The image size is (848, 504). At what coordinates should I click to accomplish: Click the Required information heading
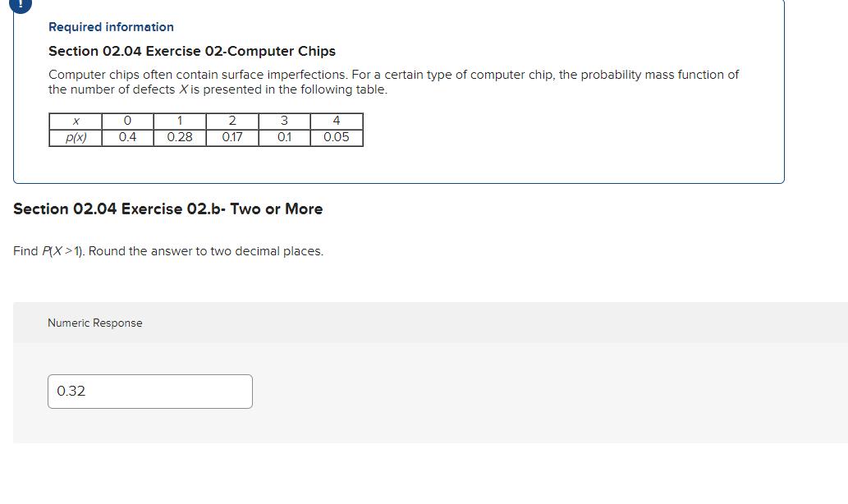pos(111,27)
